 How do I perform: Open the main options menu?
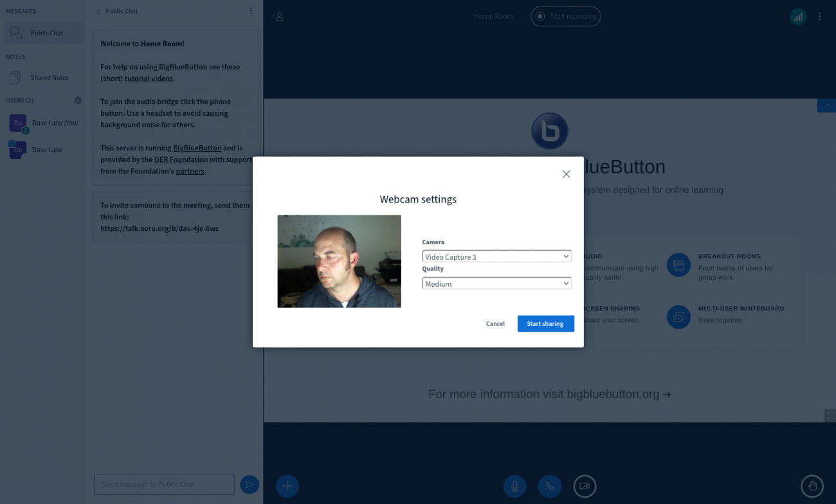[819, 17]
